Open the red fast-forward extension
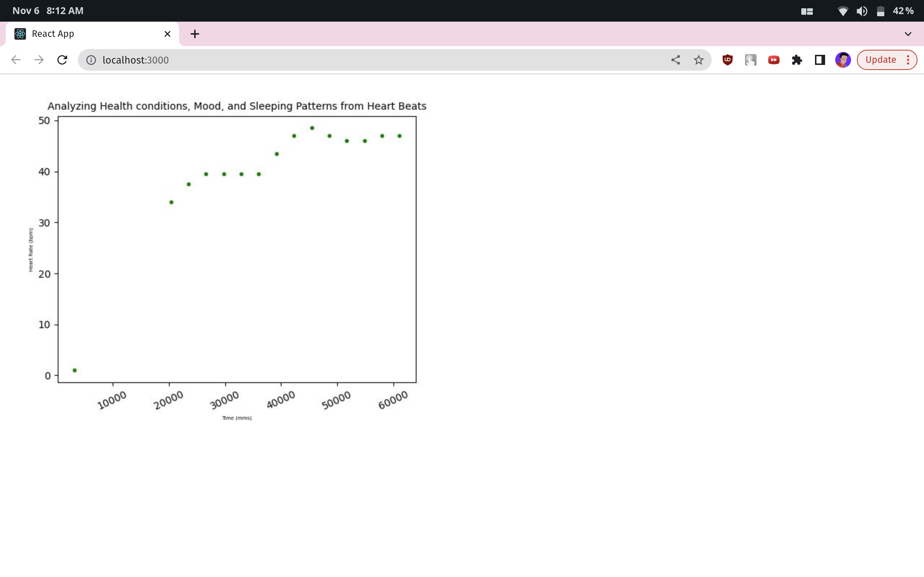This screenshot has height=577, width=924. [x=773, y=60]
